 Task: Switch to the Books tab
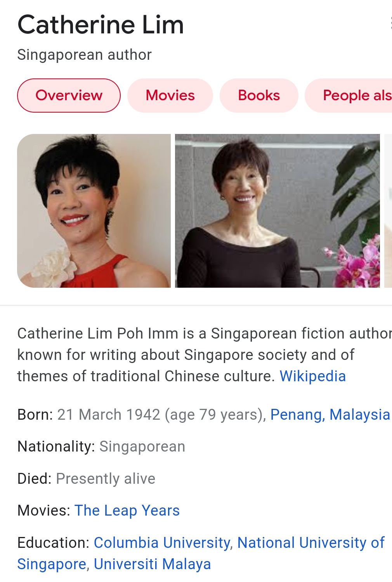point(259,96)
